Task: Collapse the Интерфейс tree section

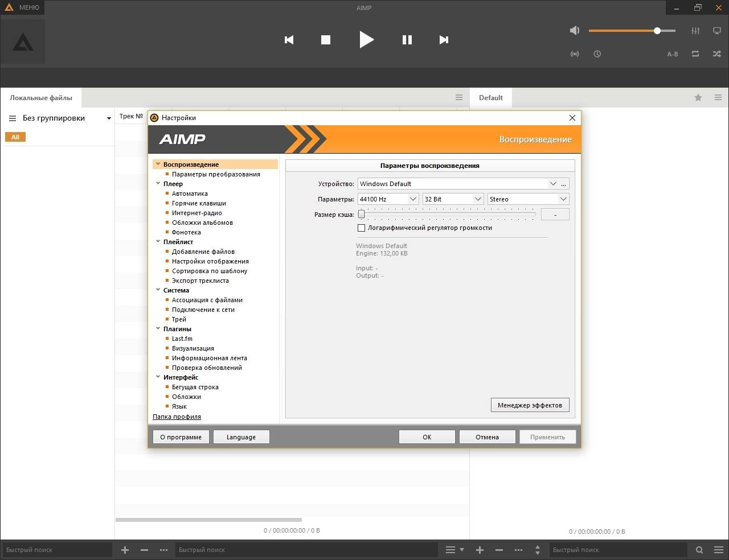Action: pos(158,377)
